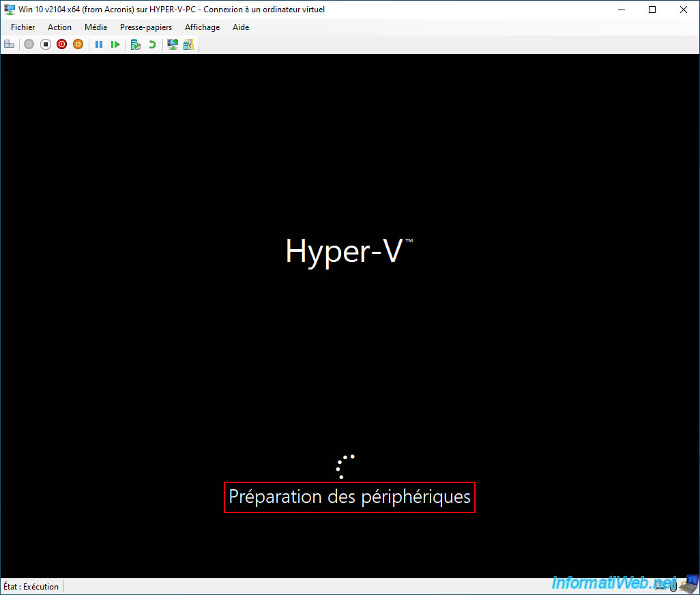The width and height of the screenshot is (700, 595).
Task: Open the Affichage menu
Action: click(x=202, y=27)
